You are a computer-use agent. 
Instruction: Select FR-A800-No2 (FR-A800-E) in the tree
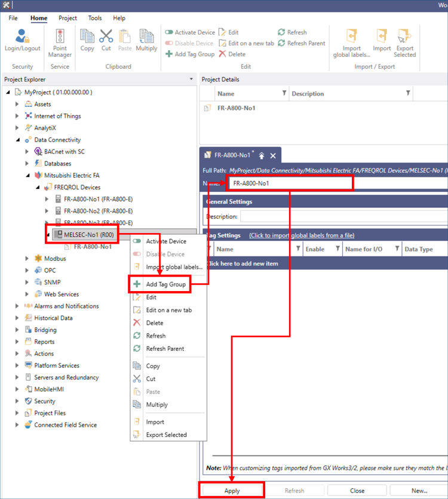[x=98, y=211]
